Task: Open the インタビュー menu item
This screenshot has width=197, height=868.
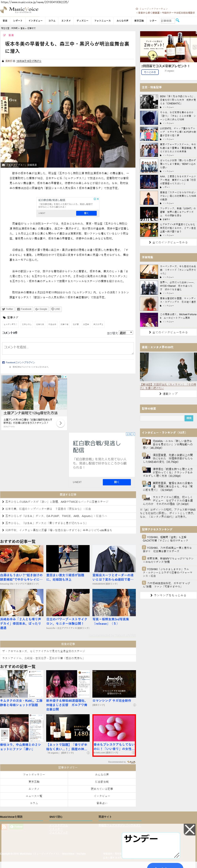Action: click(x=35, y=21)
